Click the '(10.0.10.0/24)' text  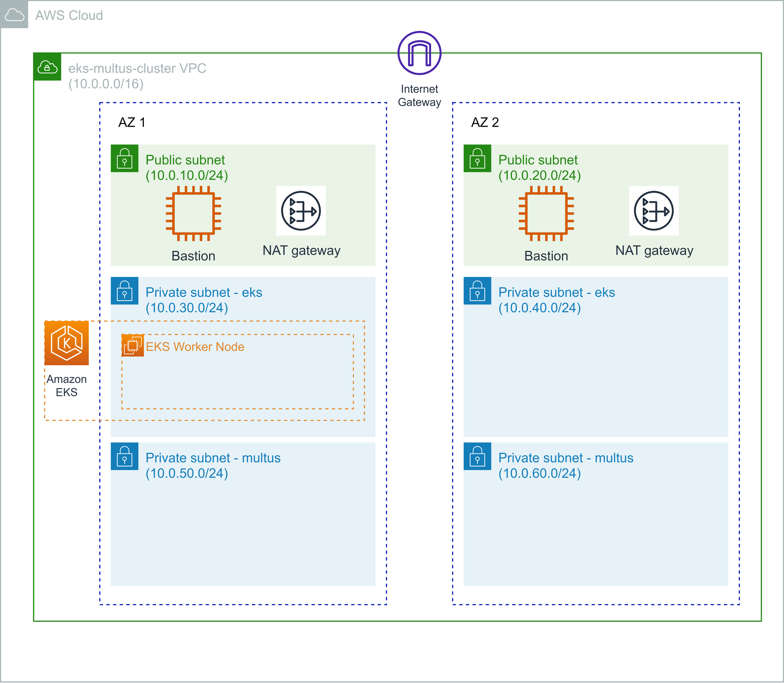187,175
